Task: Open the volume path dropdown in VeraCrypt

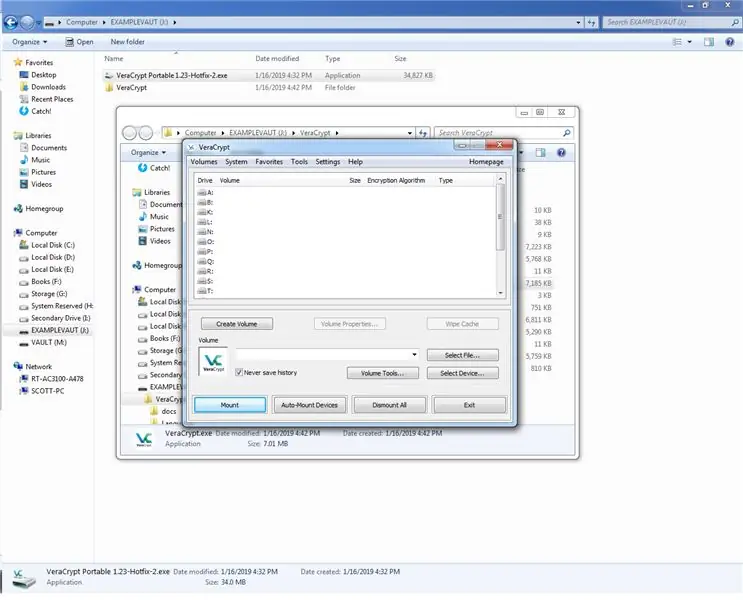Action: 414,355
